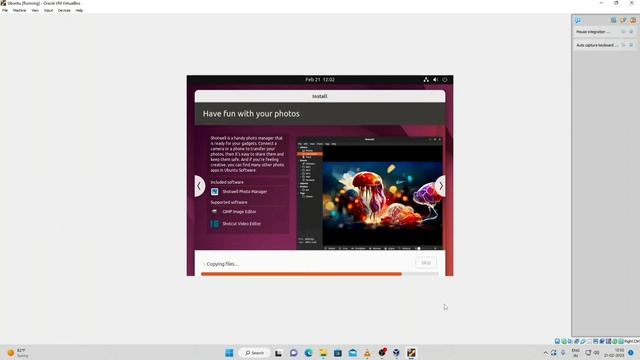The image size is (640, 360).
Task: Open the Windows Start menu
Action: pos(229,353)
